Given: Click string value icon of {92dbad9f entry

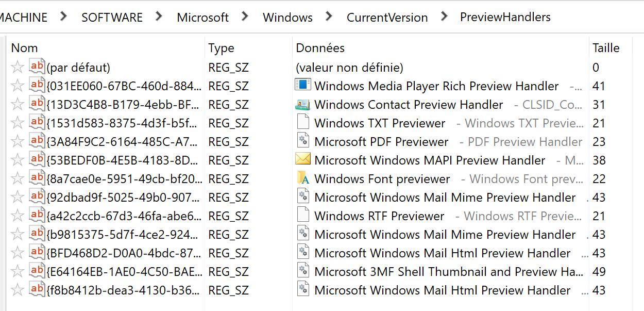Looking at the screenshot, I should pyautogui.click(x=37, y=197).
